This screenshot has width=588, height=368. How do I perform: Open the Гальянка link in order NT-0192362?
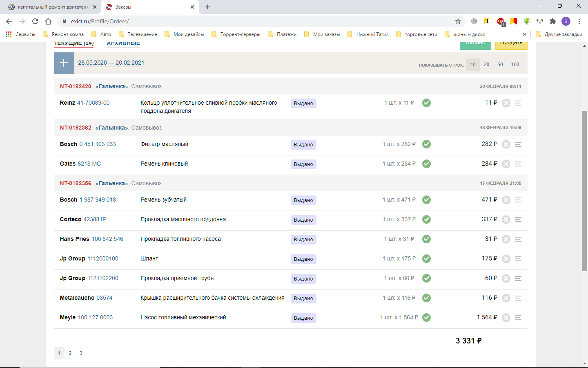click(112, 128)
